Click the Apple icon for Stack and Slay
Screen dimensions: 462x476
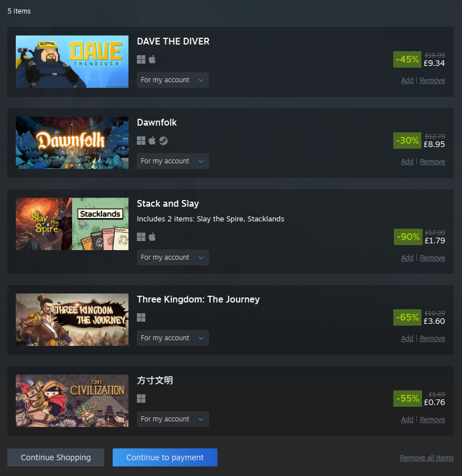[x=152, y=237]
